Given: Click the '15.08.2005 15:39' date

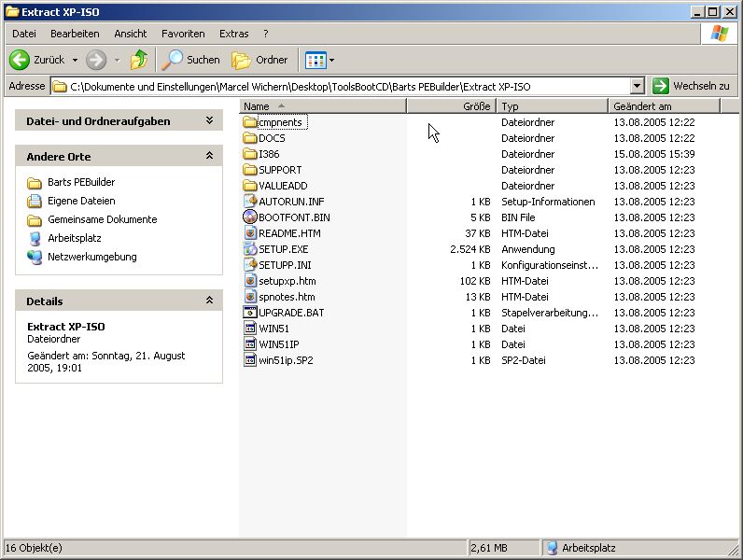Looking at the screenshot, I should point(654,154).
